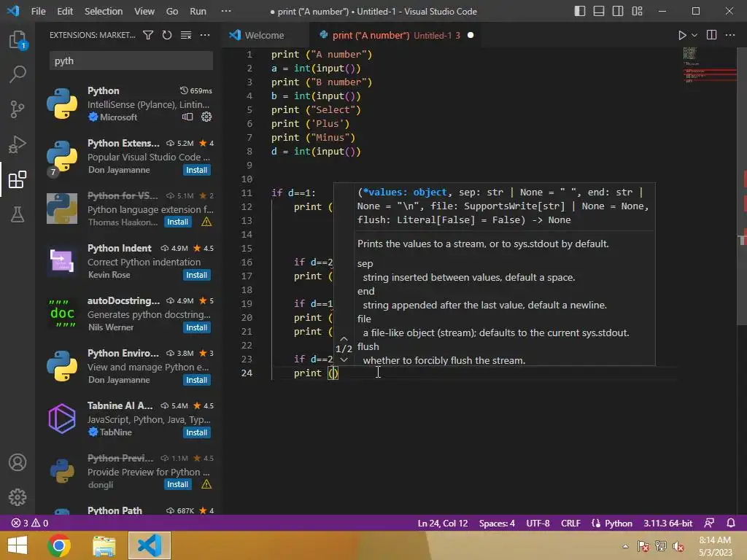This screenshot has height=560, width=747.
Task: Install the Python Indent extension
Action: pyautogui.click(x=196, y=275)
